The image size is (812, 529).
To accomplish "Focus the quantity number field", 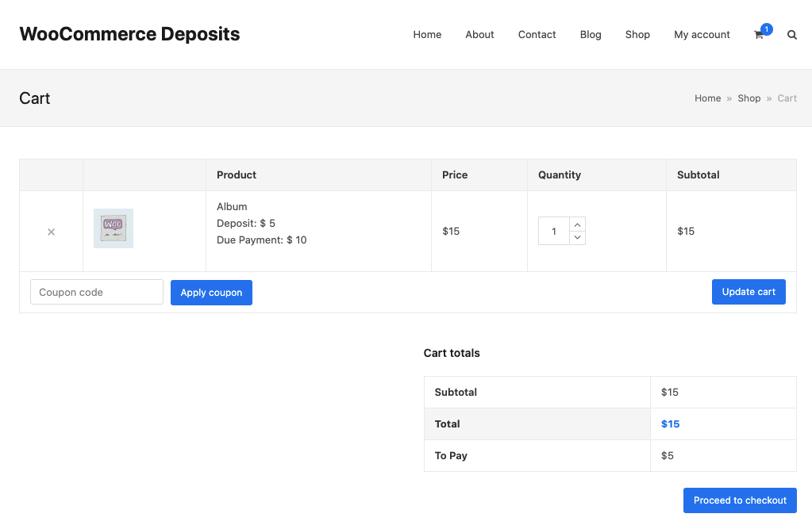I will click(554, 232).
